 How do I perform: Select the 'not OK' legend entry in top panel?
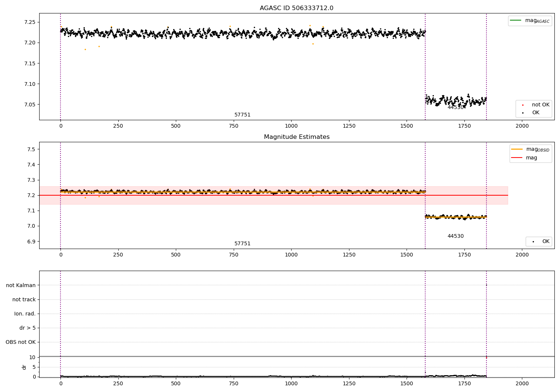click(x=541, y=105)
